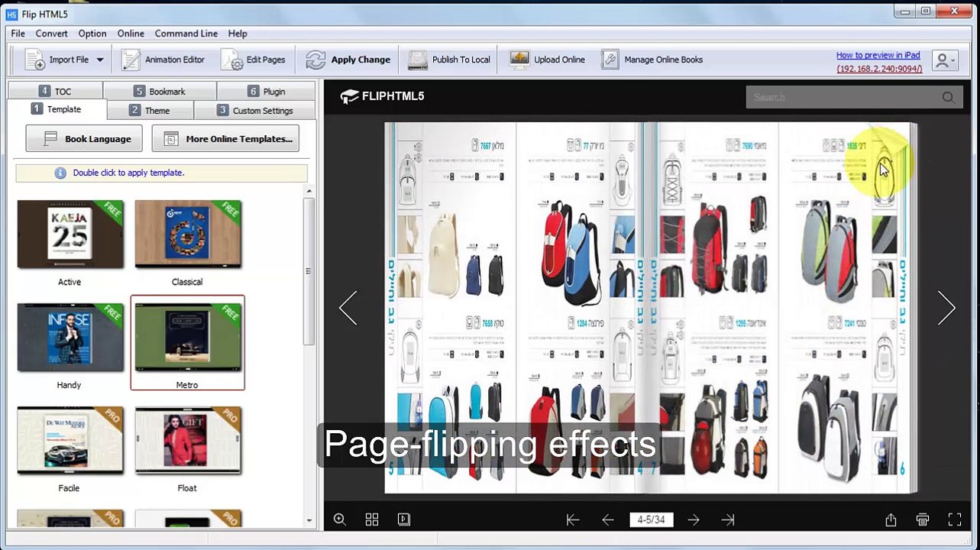Screen dimensions: 980x550
Task: Click the auto flip play icon
Action: click(404, 519)
